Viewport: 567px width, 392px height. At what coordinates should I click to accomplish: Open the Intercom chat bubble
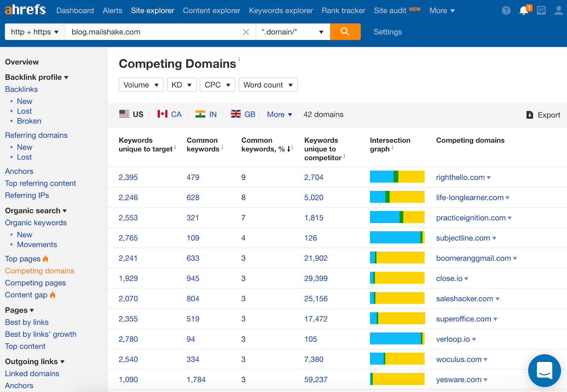point(544,370)
